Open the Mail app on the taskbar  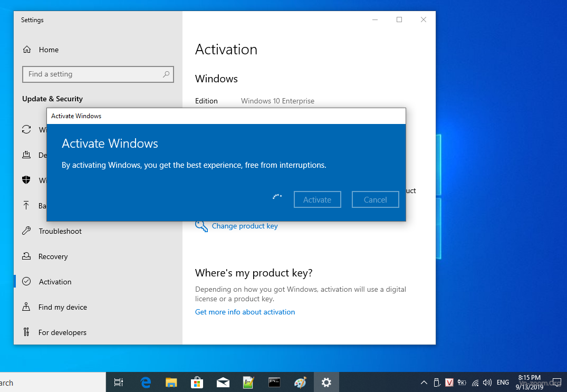click(223, 382)
